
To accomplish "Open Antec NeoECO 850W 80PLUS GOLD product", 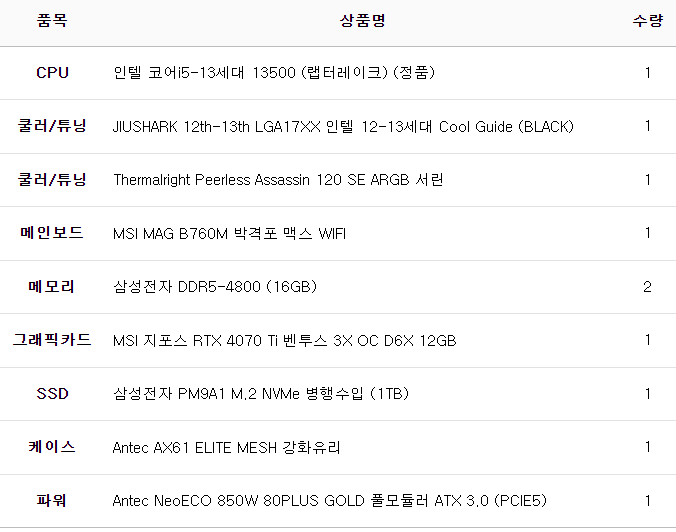I will coord(329,501).
